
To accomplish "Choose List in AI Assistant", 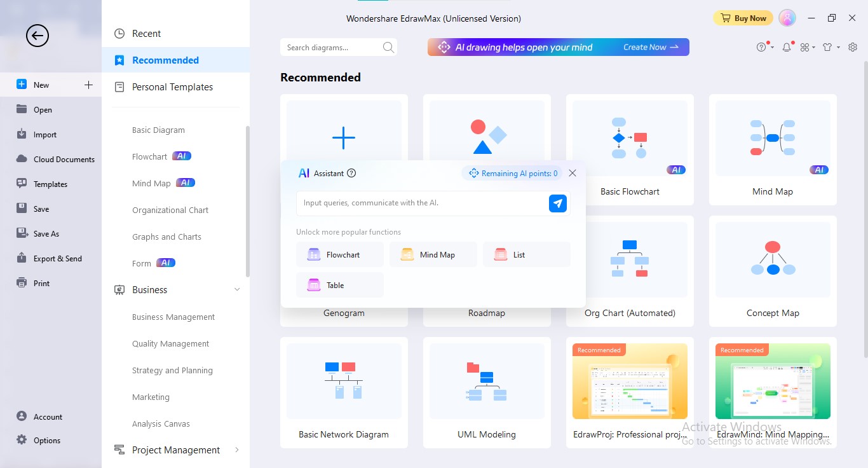I will (x=527, y=254).
